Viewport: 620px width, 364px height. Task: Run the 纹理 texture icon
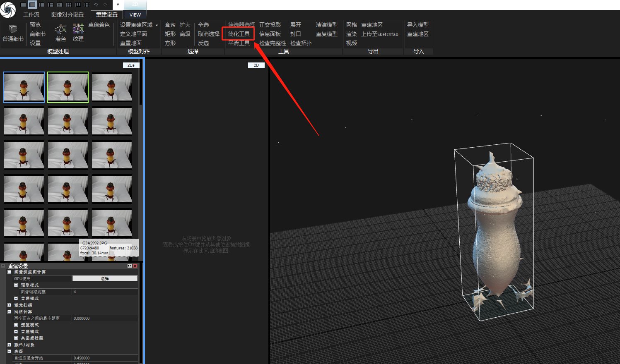click(78, 29)
